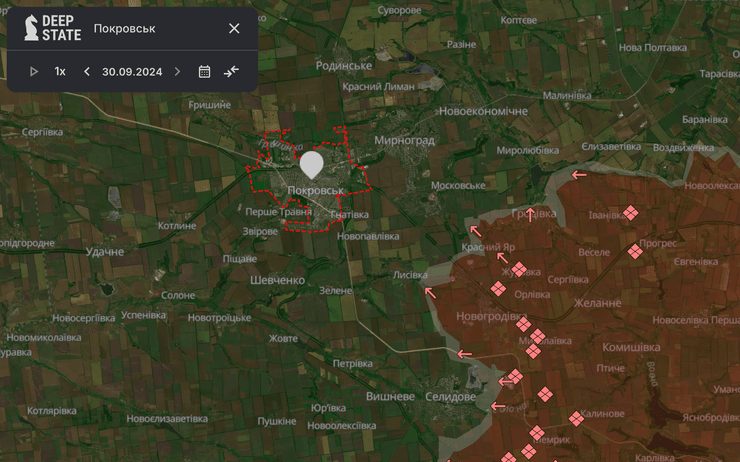Open the calendar date picker
Image resolution: width=740 pixels, height=462 pixels.
click(x=204, y=71)
